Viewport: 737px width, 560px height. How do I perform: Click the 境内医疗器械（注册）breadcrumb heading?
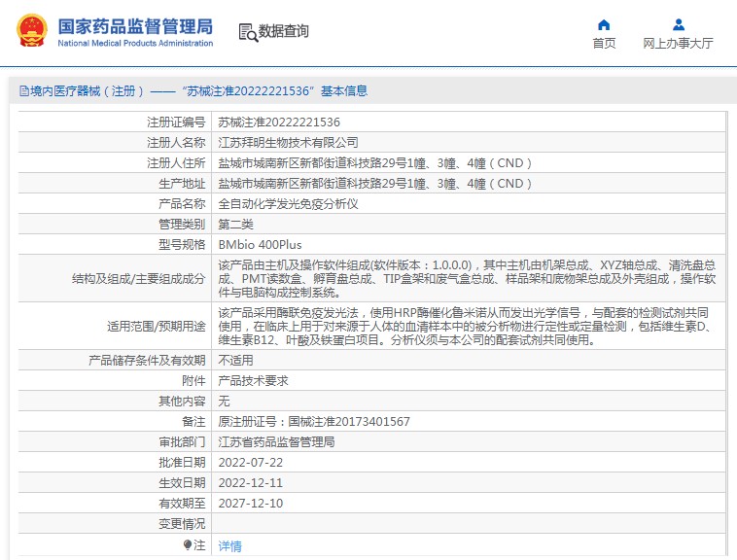pyautogui.click(x=88, y=91)
